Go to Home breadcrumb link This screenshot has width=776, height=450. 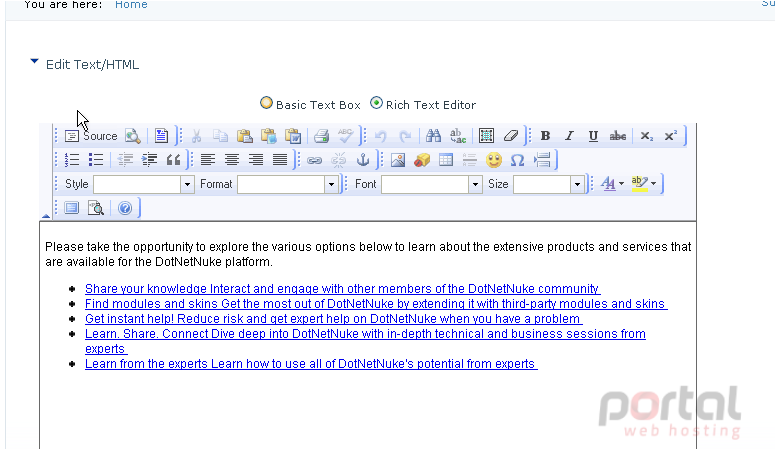point(131,4)
